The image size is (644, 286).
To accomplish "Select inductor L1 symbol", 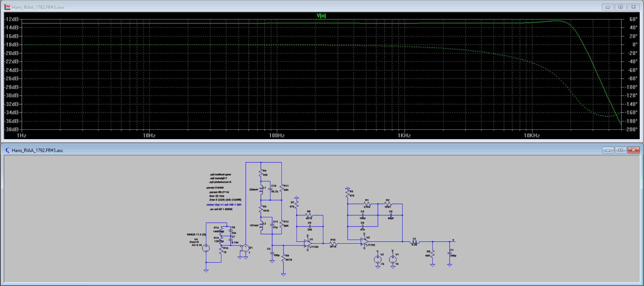I will 261,190.
